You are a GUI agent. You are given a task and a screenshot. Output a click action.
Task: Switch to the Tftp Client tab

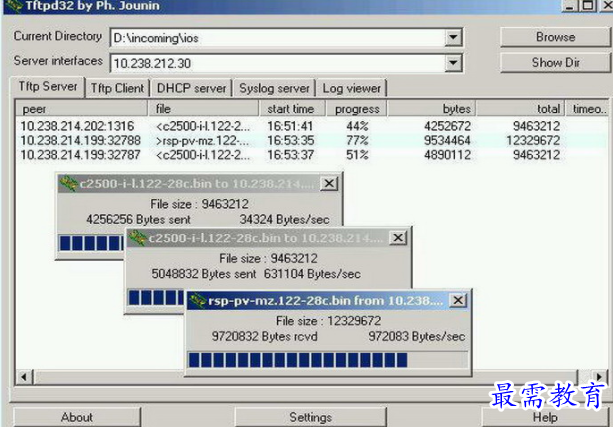point(117,88)
